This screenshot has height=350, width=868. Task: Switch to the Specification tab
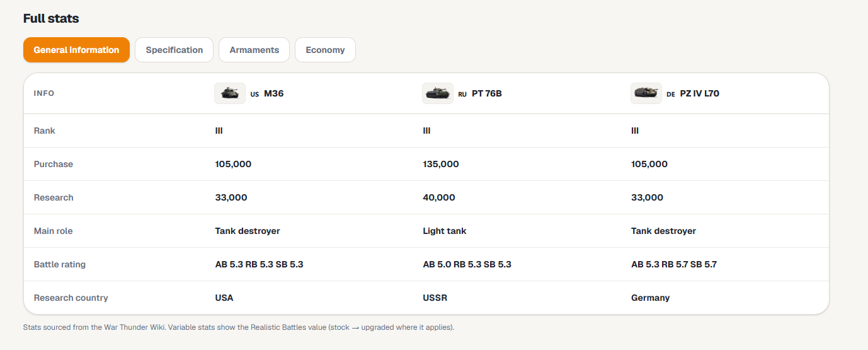pos(174,50)
